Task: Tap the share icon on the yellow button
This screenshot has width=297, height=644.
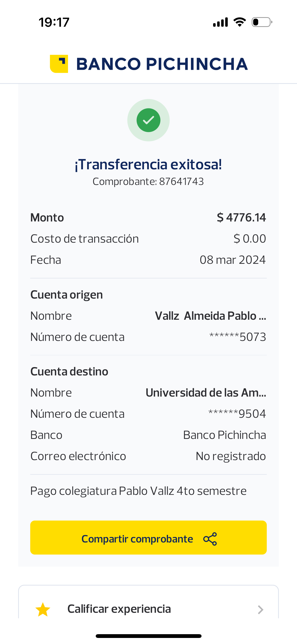Action: [x=210, y=539]
